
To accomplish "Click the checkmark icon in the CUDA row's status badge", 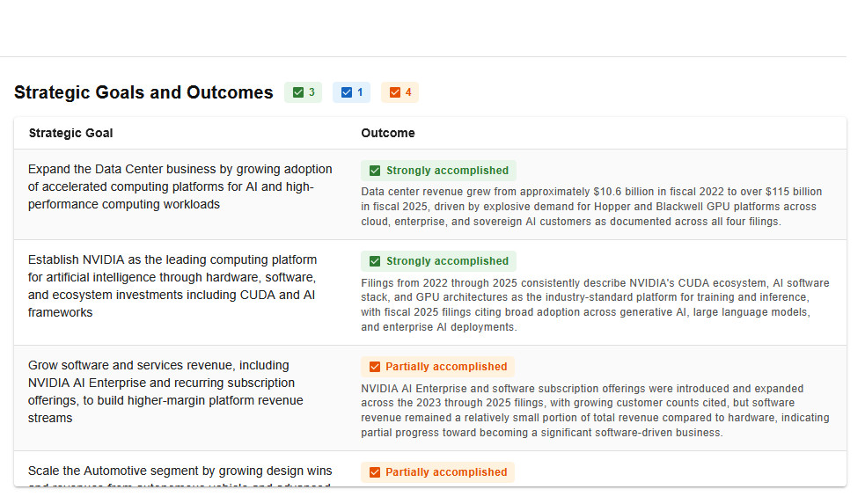I will click(x=375, y=261).
